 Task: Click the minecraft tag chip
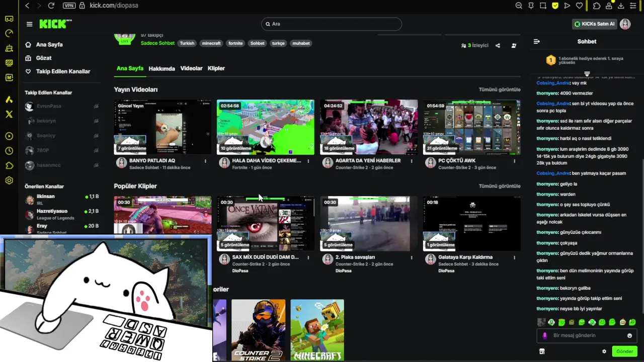point(211,43)
